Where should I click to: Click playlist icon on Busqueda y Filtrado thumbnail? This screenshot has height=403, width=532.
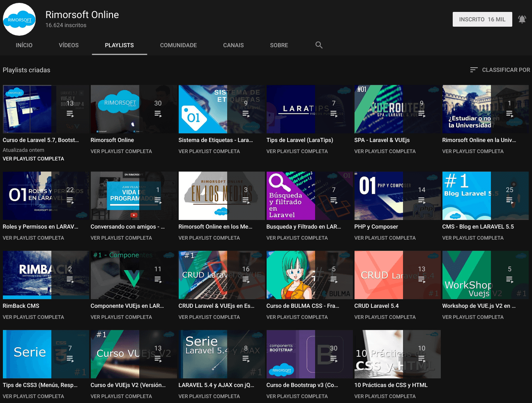coord(334,200)
